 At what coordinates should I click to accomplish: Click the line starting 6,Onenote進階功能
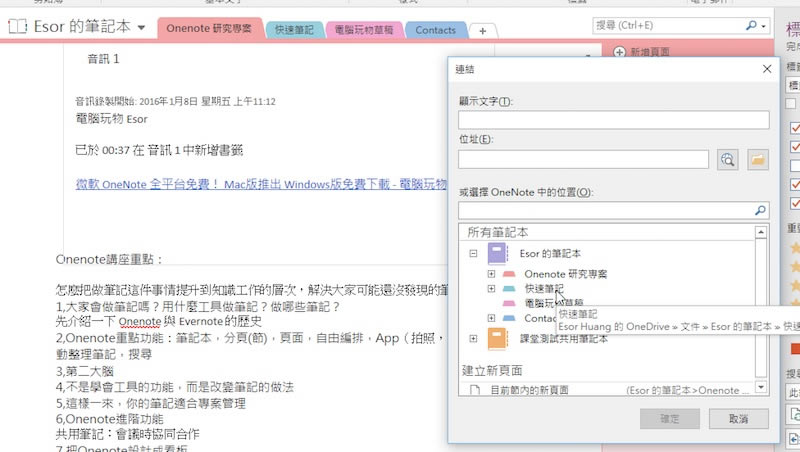(109, 419)
